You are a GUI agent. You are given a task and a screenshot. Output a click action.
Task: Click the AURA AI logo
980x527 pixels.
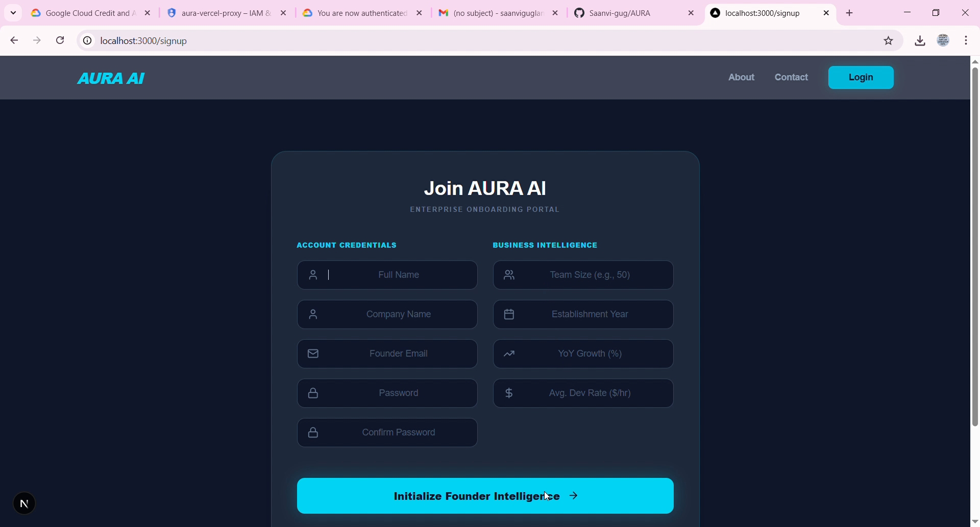click(111, 78)
